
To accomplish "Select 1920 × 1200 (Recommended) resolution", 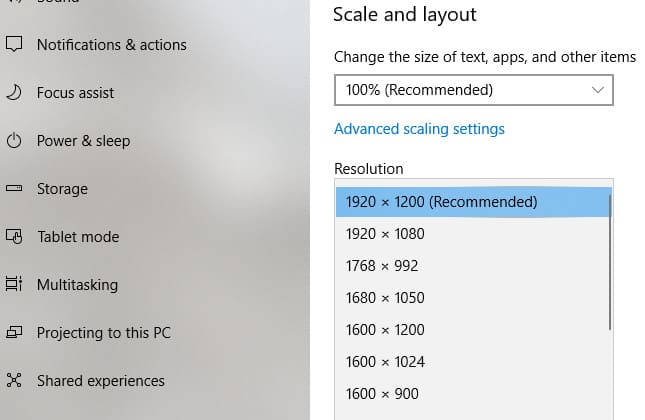I will click(x=473, y=202).
